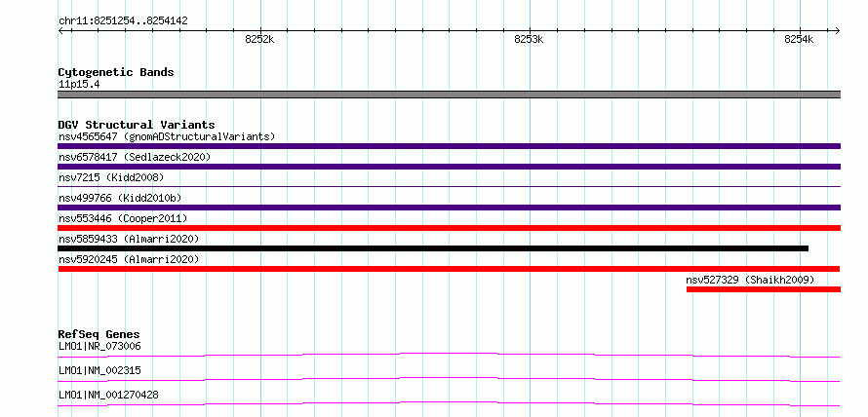Click the gray 11p15.4 cytogenetic band
Viewport: 868px width, 417px height.
449,95
